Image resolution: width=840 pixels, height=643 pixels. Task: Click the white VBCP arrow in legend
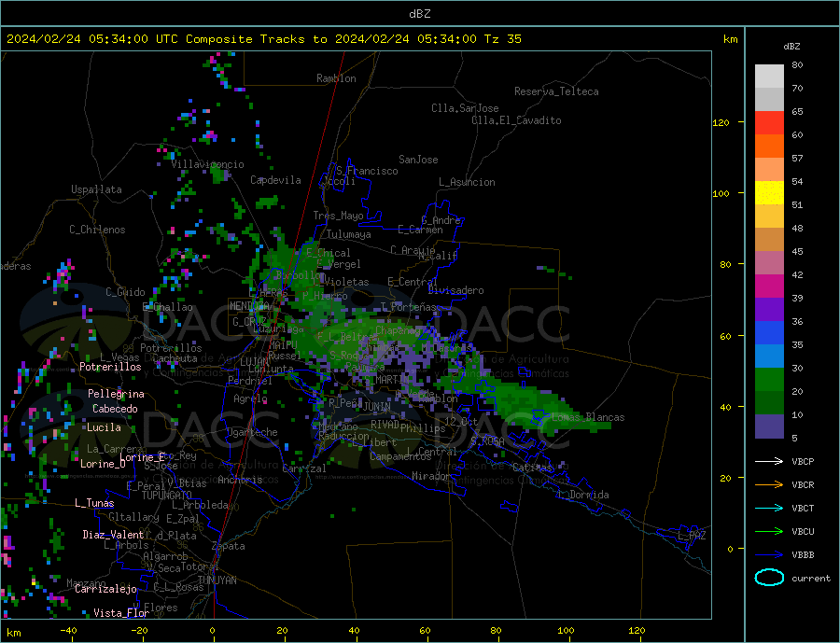coord(769,461)
